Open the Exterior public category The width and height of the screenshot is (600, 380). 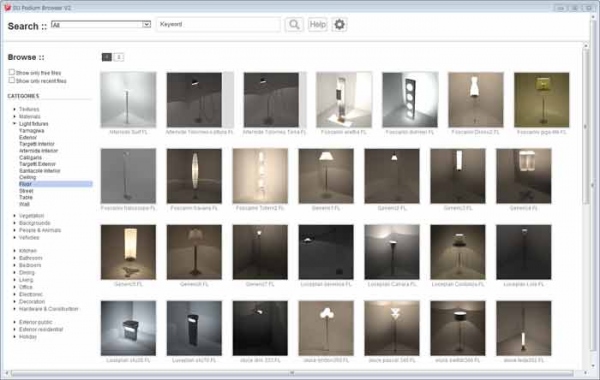click(x=36, y=322)
